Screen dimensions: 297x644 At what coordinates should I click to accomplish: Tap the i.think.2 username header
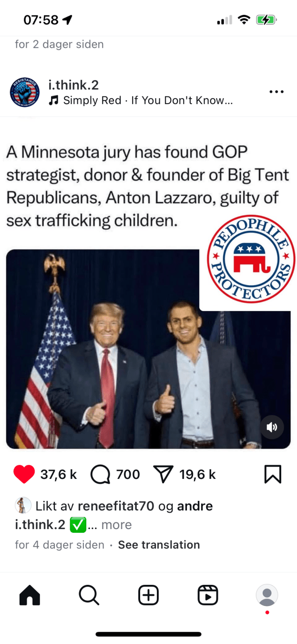(x=73, y=85)
